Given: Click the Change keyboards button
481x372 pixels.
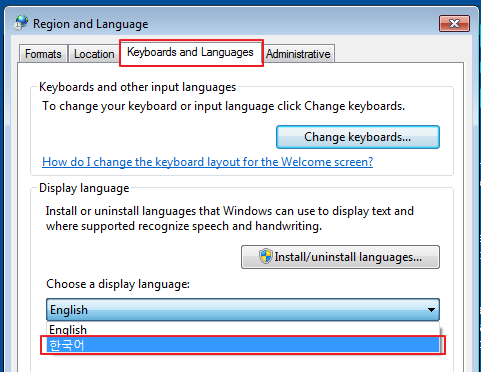Looking at the screenshot, I should click(x=358, y=137).
